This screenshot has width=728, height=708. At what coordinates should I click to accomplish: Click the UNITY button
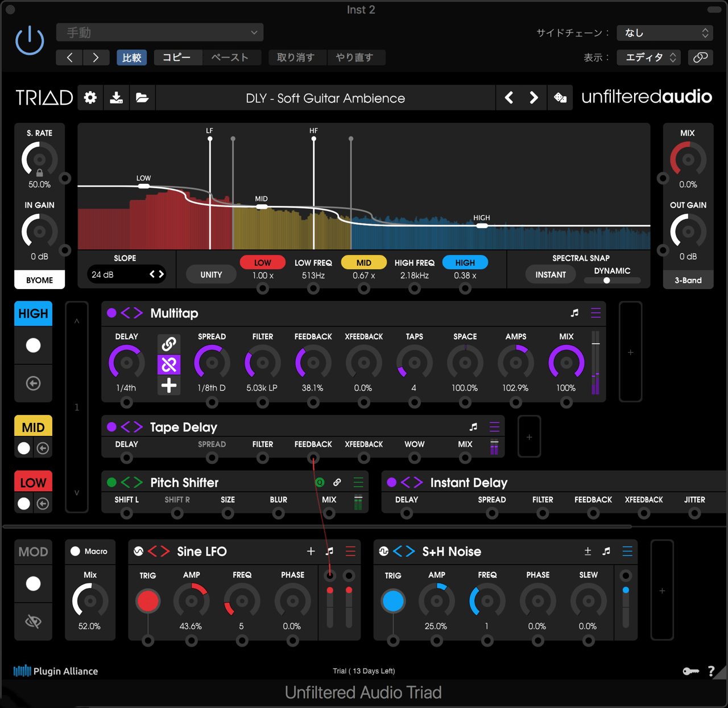click(x=211, y=275)
